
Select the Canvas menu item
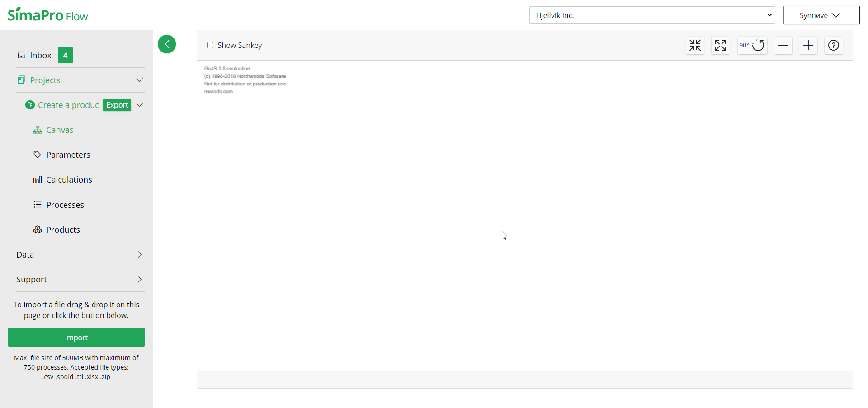point(60,130)
